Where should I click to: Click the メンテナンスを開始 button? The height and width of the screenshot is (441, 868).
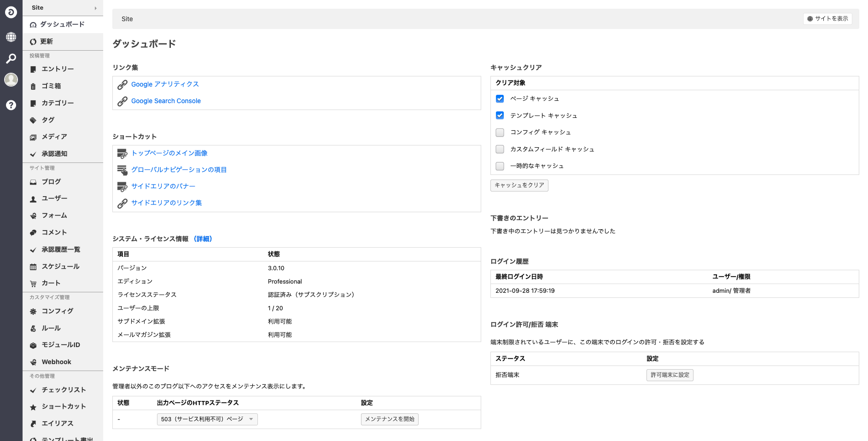390,419
